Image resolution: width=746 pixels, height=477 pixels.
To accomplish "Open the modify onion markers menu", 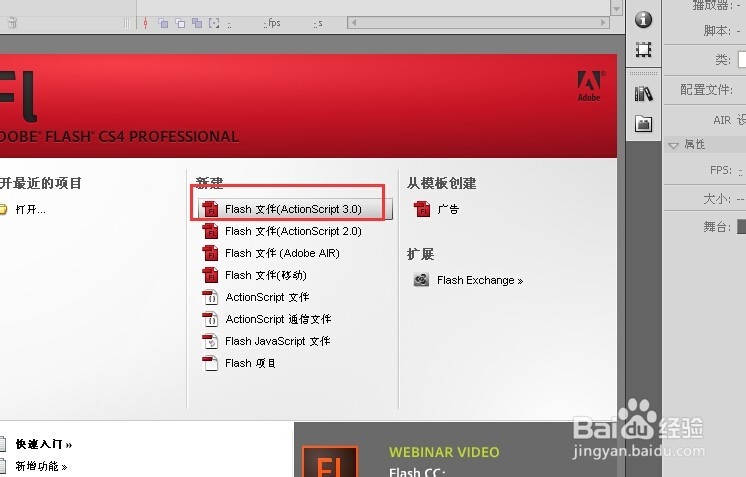I will (x=214, y=23).
